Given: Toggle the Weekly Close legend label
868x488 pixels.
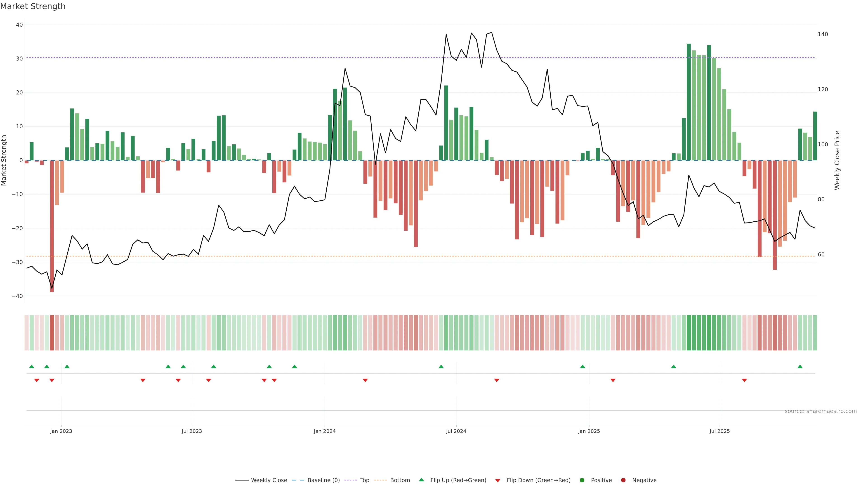Looking at the screenshot, I should tap(269, 480).
